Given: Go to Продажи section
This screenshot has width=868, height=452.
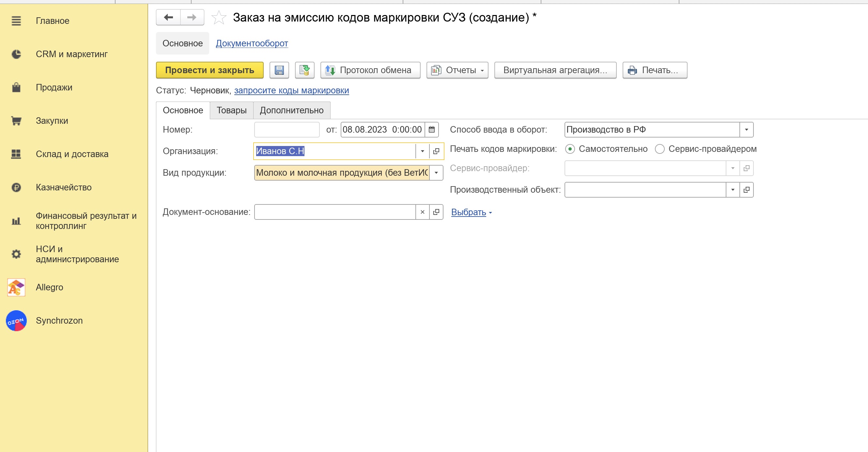Looking at the screenshot, I should click(x=54, y=88).
